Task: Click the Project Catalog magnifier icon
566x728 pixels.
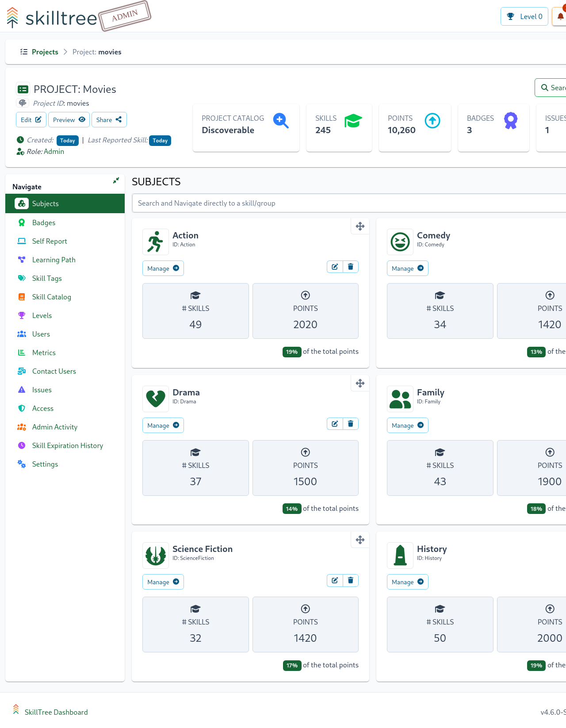Action: pos(281,120)
